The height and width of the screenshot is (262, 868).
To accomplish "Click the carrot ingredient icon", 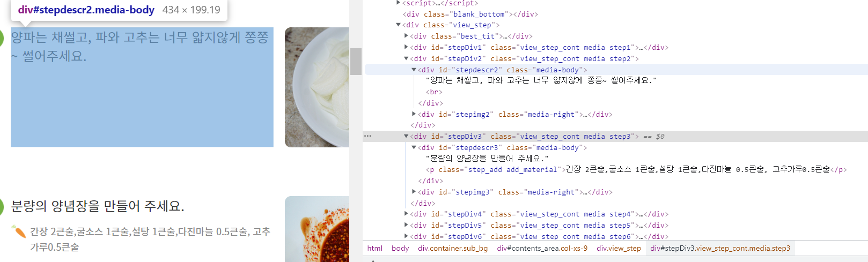I will click(x=19, y=232).
